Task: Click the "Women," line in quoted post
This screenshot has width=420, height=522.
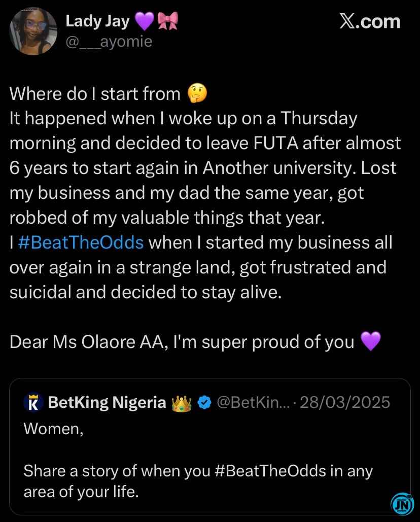Action: (x=53, y=428)
